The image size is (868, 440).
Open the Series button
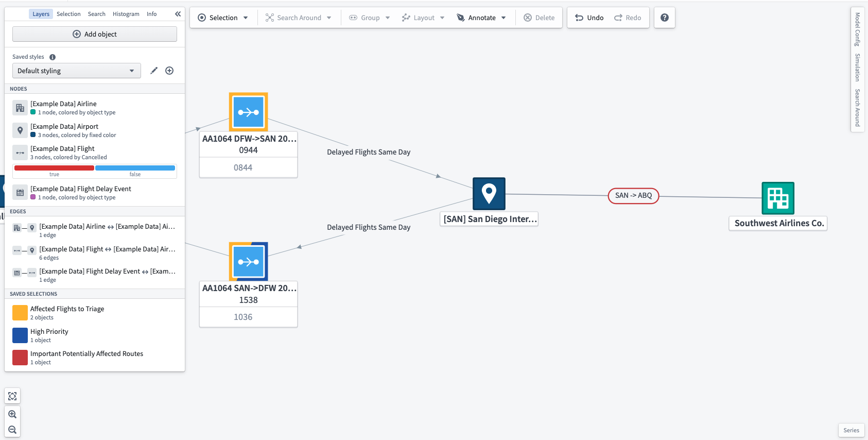tap(851, 430)
